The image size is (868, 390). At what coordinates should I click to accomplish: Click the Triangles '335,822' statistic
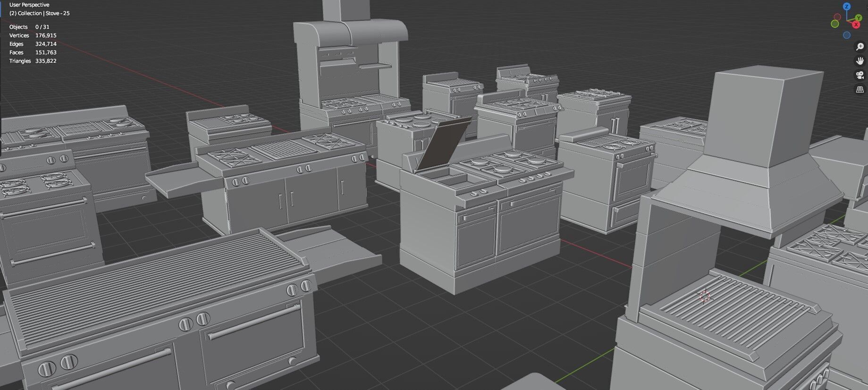click(x=46, y=61)
